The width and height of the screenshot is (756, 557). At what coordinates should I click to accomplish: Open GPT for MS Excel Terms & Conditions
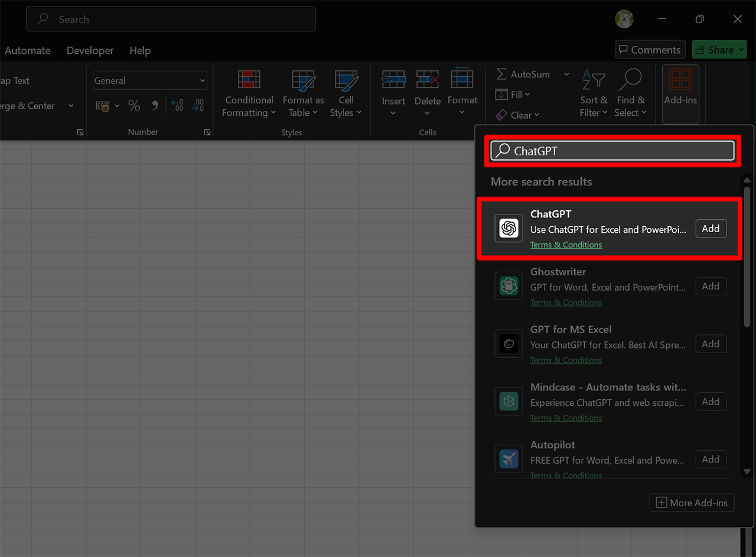click(566, 360)
